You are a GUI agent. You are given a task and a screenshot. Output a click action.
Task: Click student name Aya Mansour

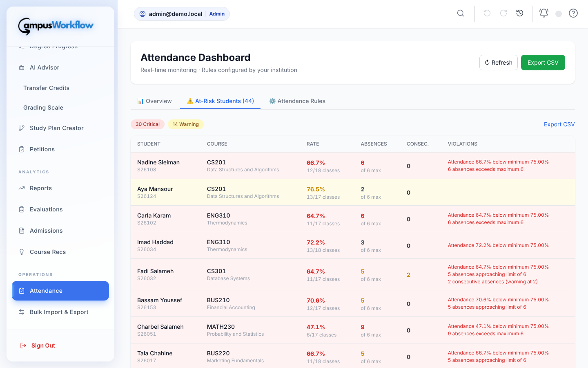click(x=155, y=189)
